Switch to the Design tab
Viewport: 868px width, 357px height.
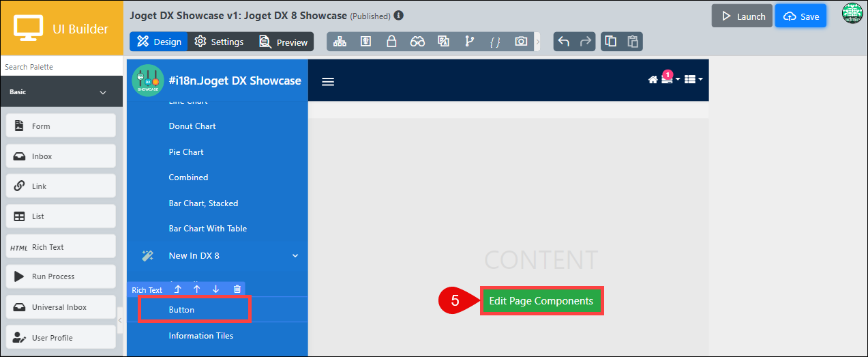(x=159, y=42)
